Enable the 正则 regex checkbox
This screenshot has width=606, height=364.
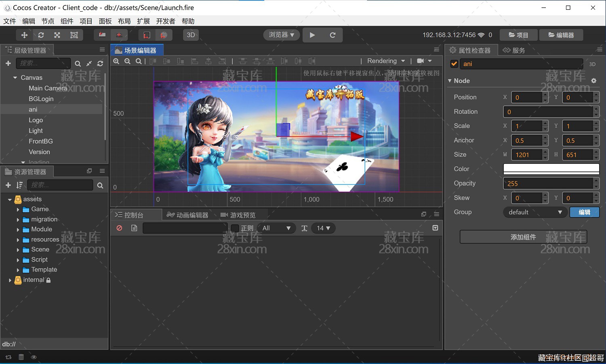tap(235, 228)
